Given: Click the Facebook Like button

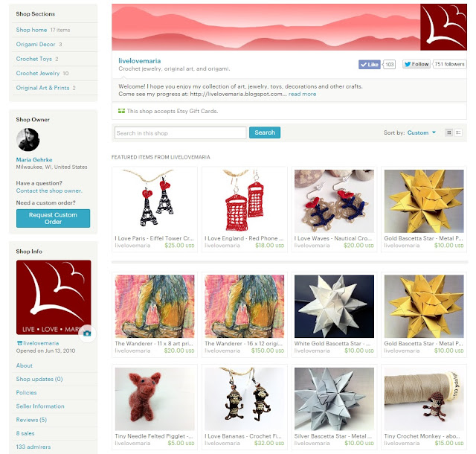Looking at the screenshot, I should (x=369, y=65).
